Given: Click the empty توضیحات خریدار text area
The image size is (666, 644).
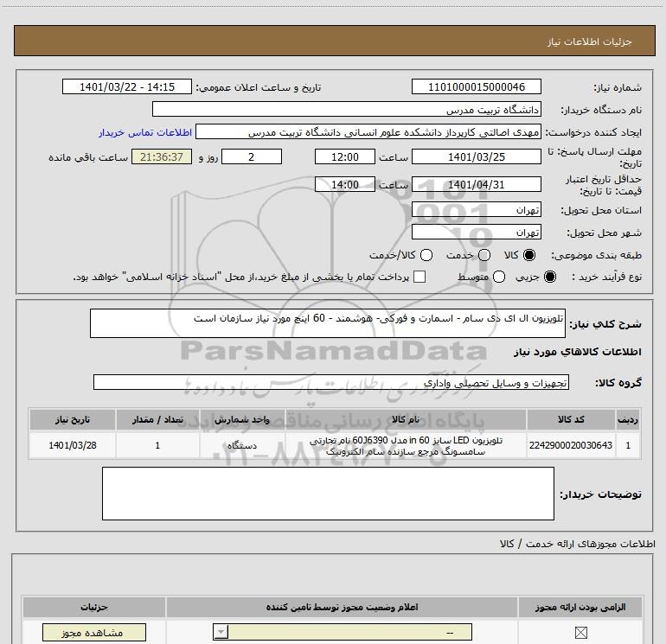Looking at the screenshot, I should click(328, 494).
